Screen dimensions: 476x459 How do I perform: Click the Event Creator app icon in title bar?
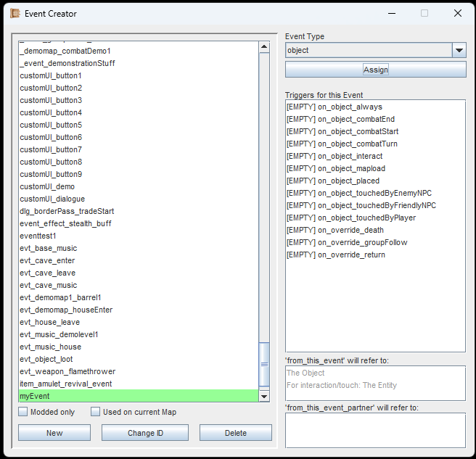[x=15, y=13]
